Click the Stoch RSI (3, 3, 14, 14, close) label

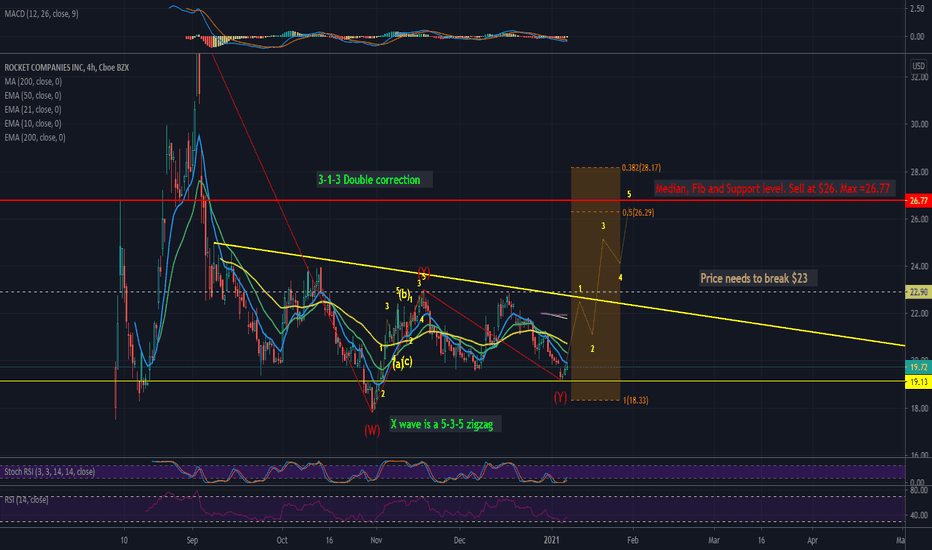pyautogui.click(x=49, y=472)
